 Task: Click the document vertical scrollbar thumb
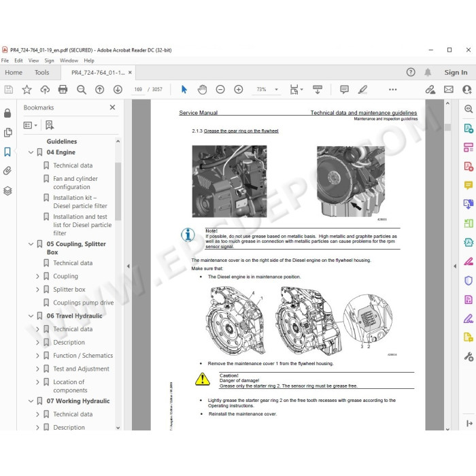447,127
